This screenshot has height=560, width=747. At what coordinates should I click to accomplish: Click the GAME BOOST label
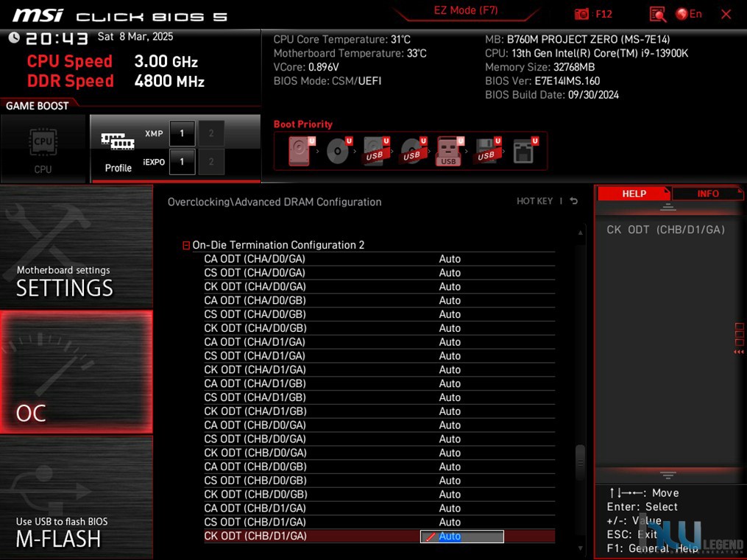[x=37, y=106]
